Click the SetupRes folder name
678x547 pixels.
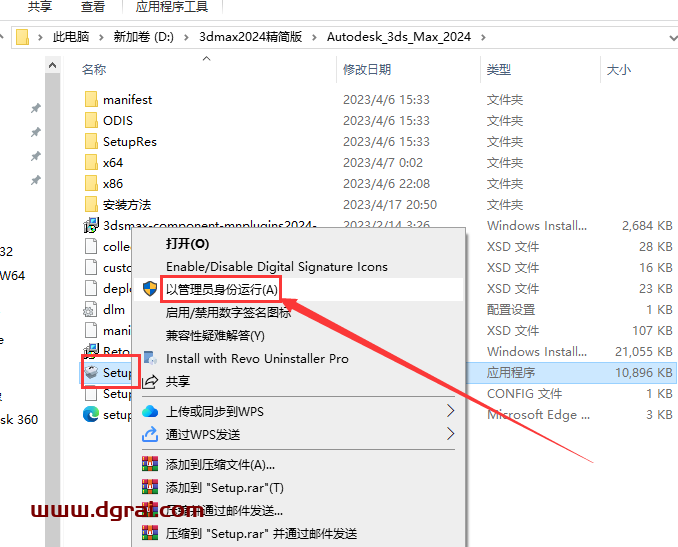(x=130, y=142)
